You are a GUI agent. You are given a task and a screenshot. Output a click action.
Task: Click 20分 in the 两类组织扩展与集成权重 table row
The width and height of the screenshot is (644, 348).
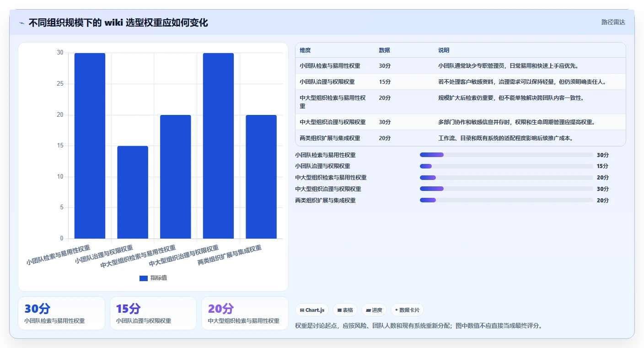click(385, 138)
